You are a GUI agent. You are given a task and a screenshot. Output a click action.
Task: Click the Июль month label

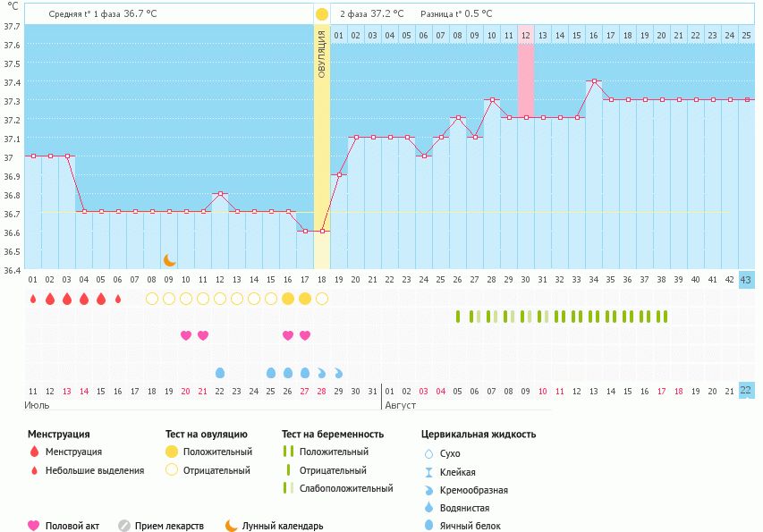coord(37,405)
